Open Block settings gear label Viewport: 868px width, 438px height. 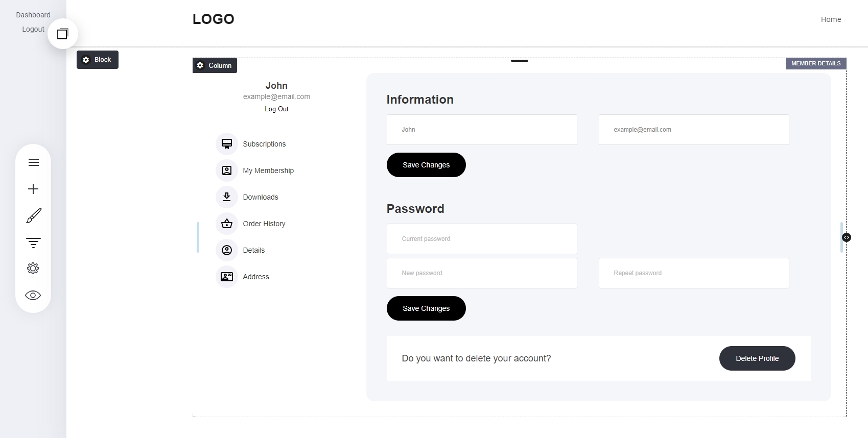98,60
